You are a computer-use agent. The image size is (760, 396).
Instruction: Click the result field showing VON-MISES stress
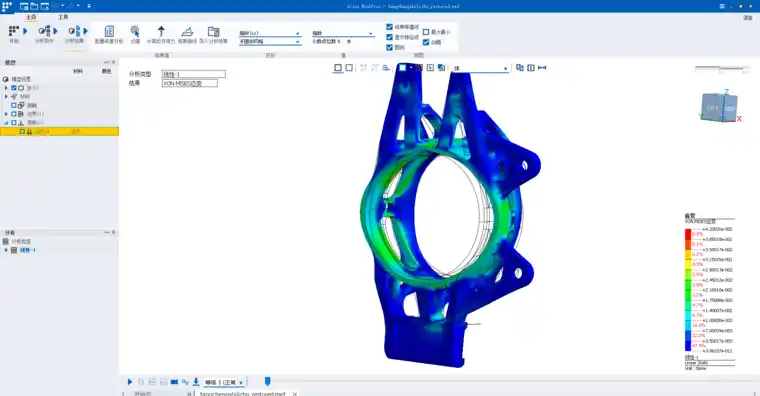(x=190, y=83)
